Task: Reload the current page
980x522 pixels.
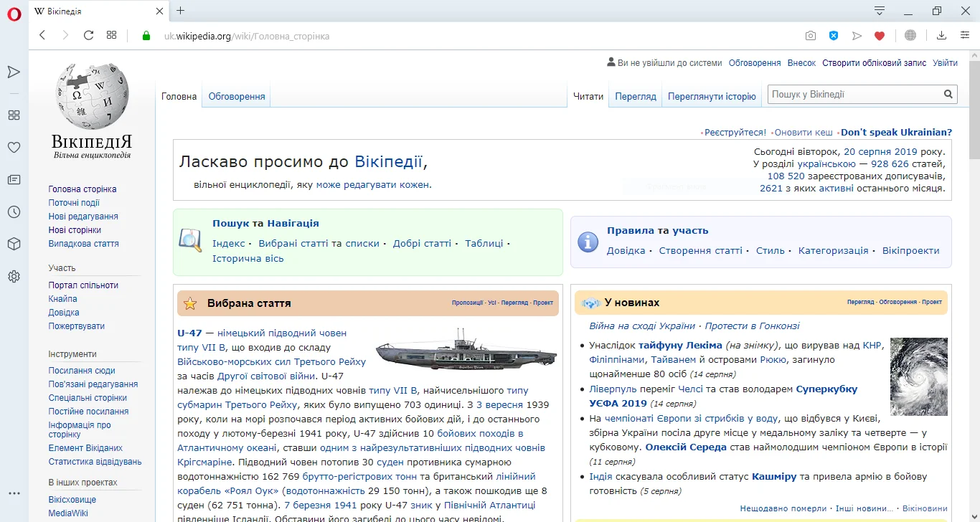Action: 88,35
